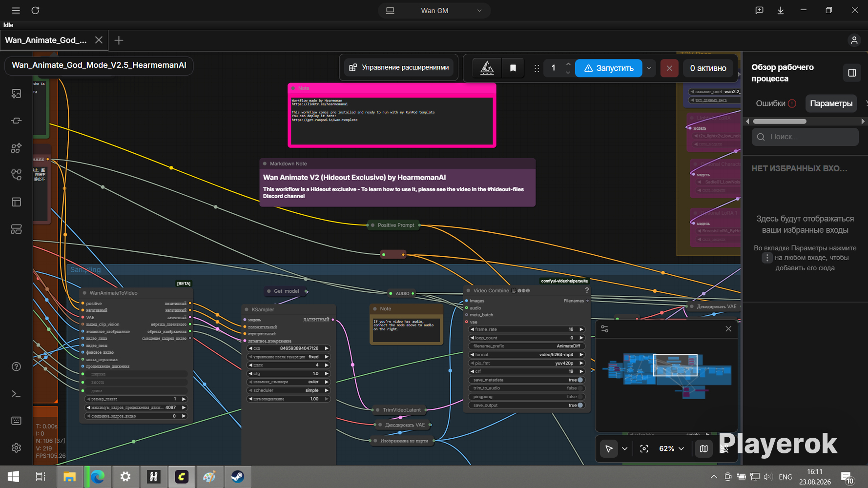Collapse the WanAnimateToVideo node via its title dot
The width and height of the screenshot is (868, 488).
84,293
